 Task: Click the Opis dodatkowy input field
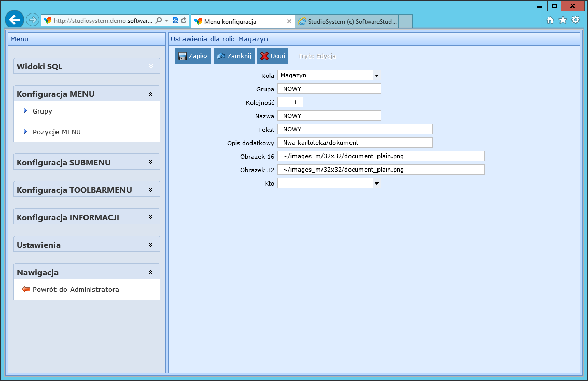point(355,143)
